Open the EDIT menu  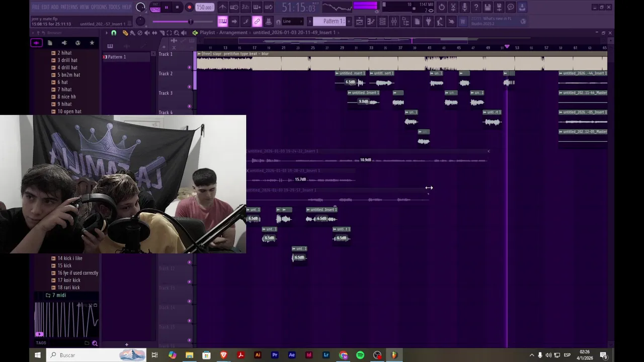click(45, 7)
